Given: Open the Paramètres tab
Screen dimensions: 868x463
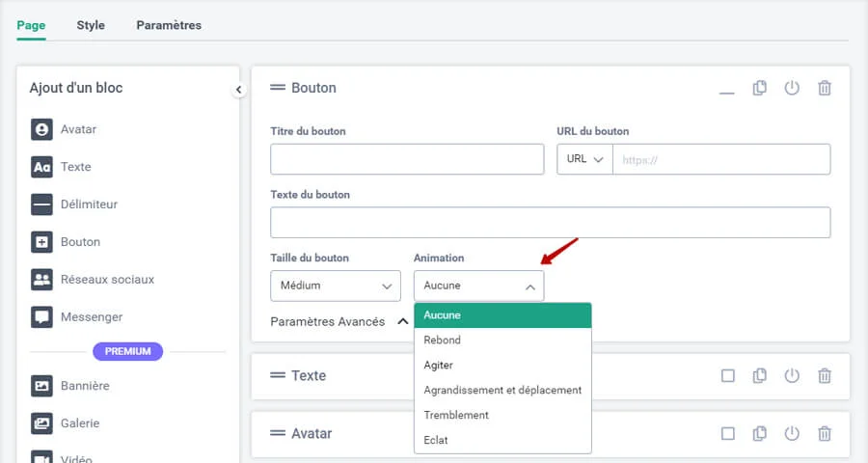Looking at the screenshot, I should 169,25.
